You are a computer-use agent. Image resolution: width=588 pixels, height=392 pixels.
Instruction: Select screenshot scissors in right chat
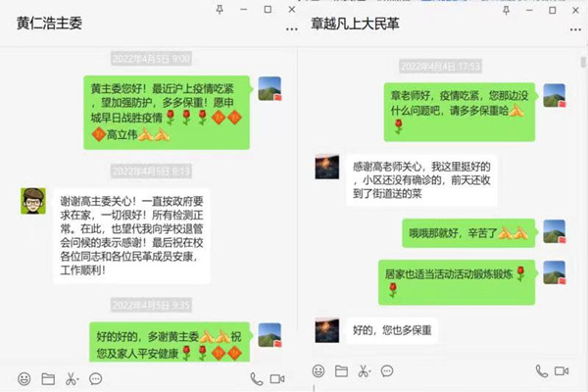tap(365, 371)
